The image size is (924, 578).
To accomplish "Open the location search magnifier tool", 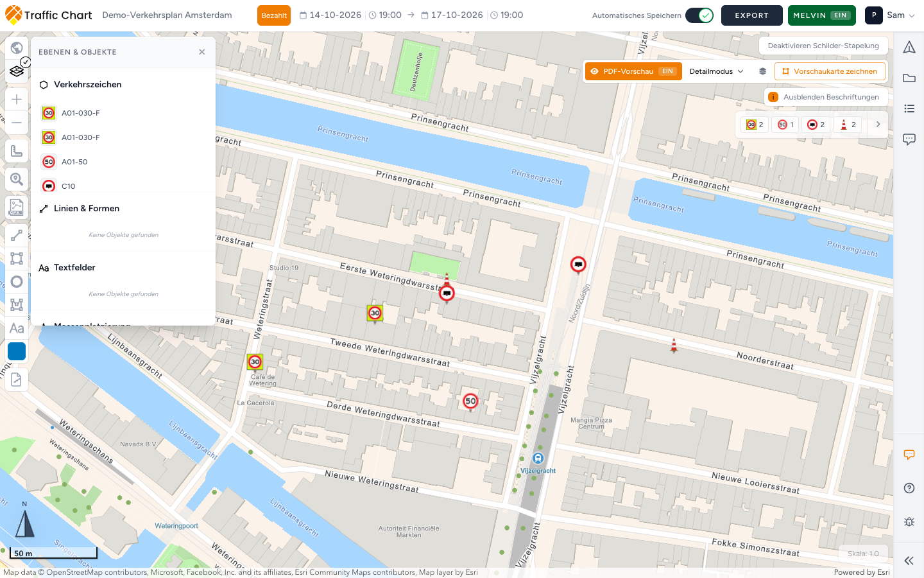I will 17,179.
